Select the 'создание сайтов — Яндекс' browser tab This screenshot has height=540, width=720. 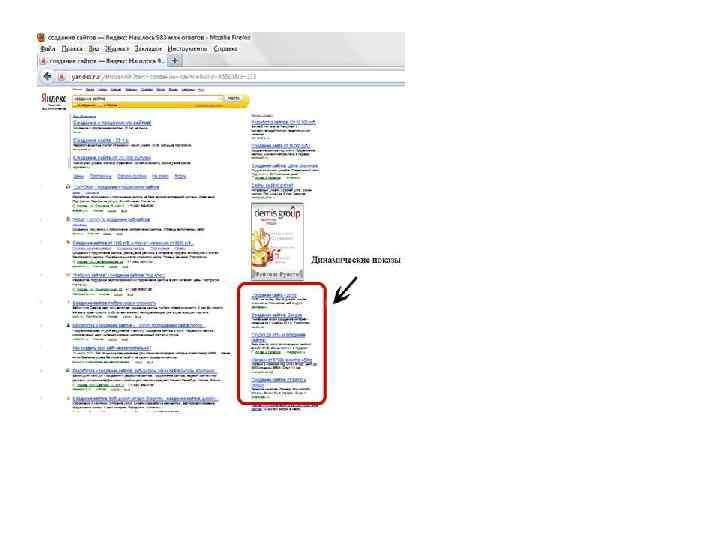click(x=102, y=61)
